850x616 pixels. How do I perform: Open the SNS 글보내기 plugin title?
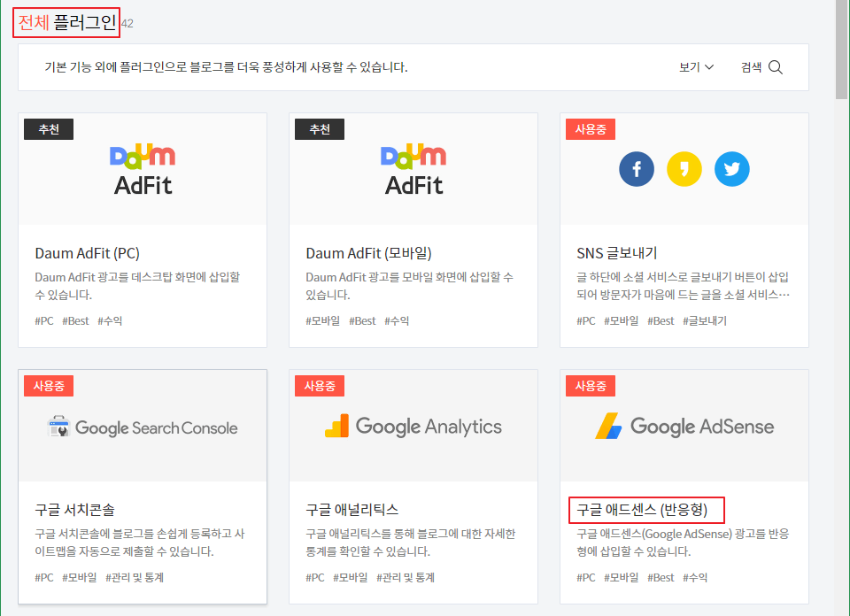coord(617,253)
